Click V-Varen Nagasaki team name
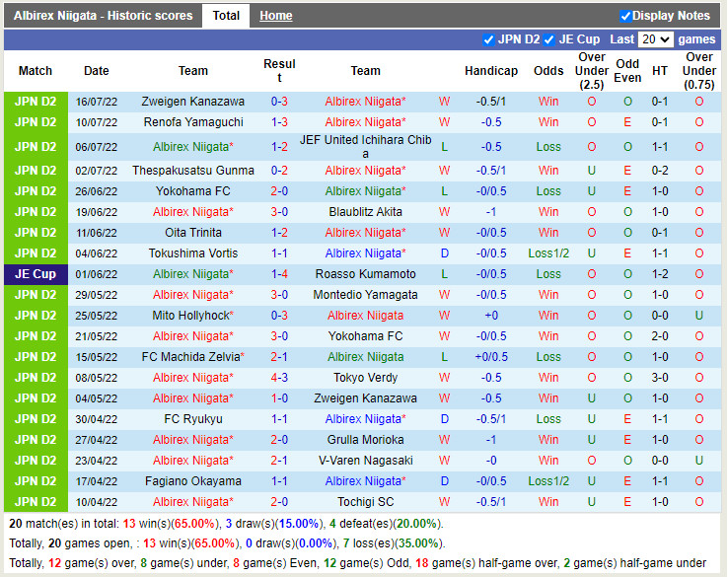 [x=365, y=461]
